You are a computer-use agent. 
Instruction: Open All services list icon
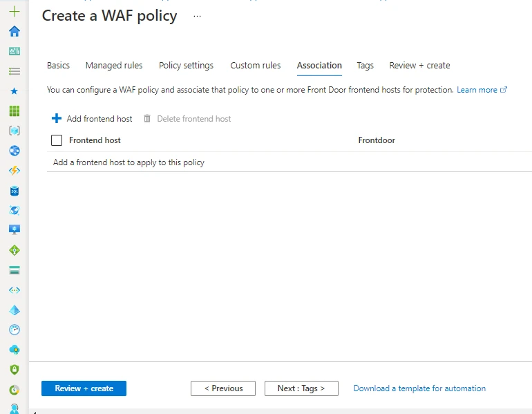pyautogui.click(x=15, y=71)
